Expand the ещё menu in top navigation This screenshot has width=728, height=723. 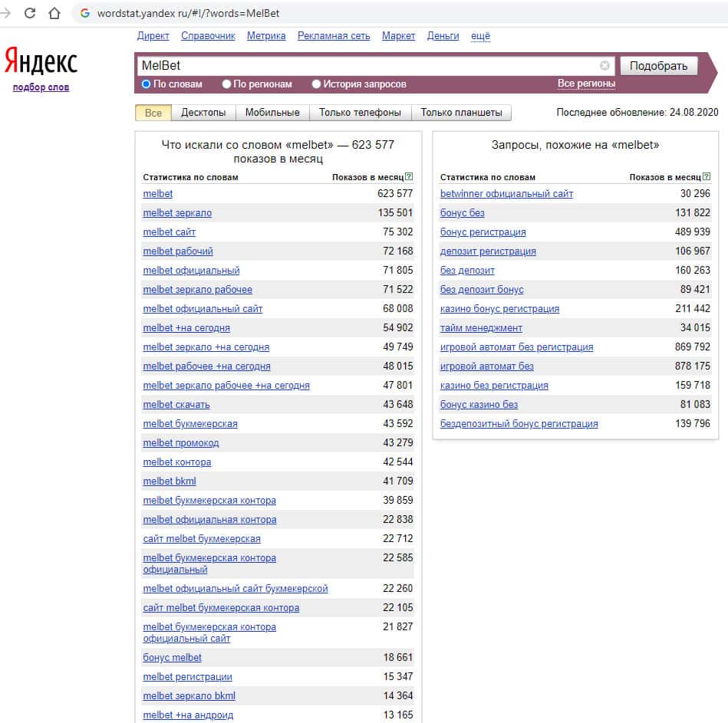[x=480, y=36]
